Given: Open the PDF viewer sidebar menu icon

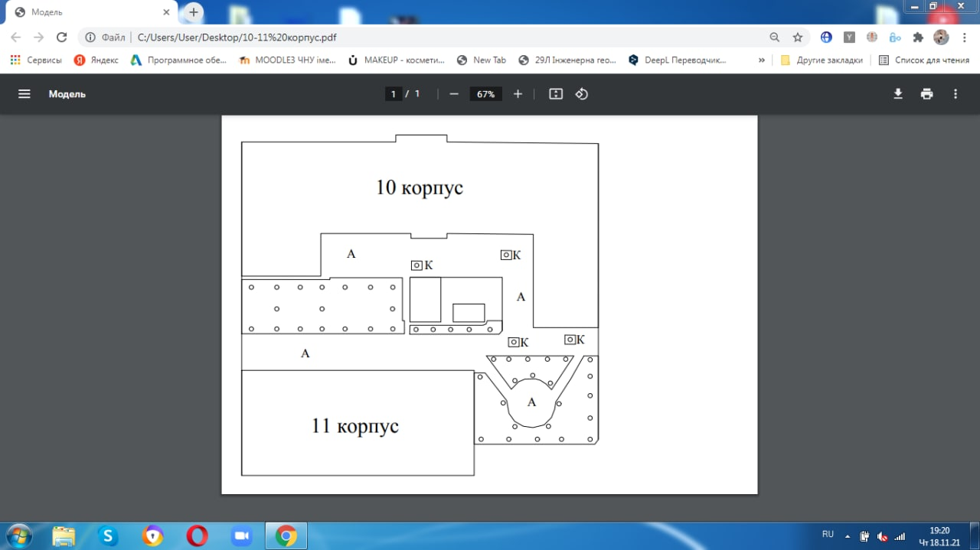Looking at the screenshot, I should click(x=24, y=94).
